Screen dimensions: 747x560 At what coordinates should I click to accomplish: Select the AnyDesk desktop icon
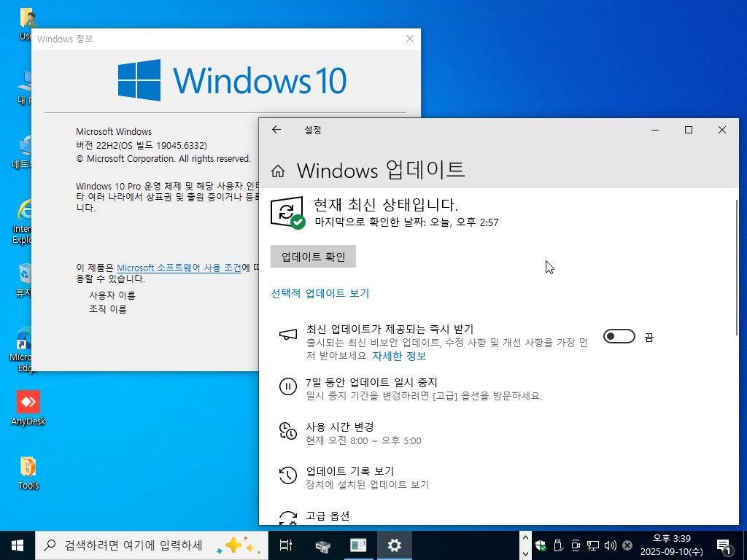click(28, 408)
